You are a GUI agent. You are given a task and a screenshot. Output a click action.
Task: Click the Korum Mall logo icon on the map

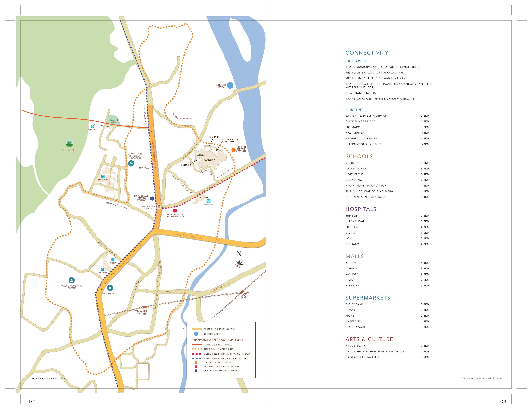(113, 260)
